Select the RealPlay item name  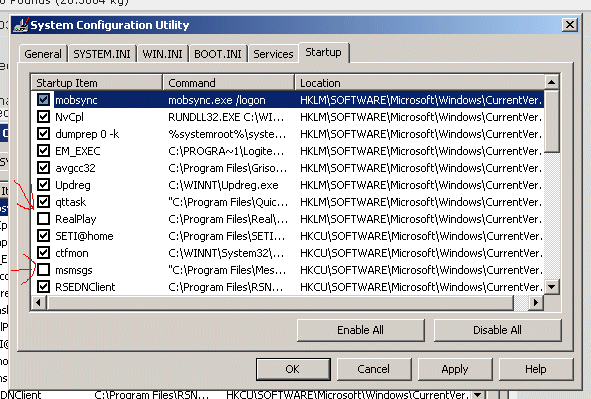[76, 219]
